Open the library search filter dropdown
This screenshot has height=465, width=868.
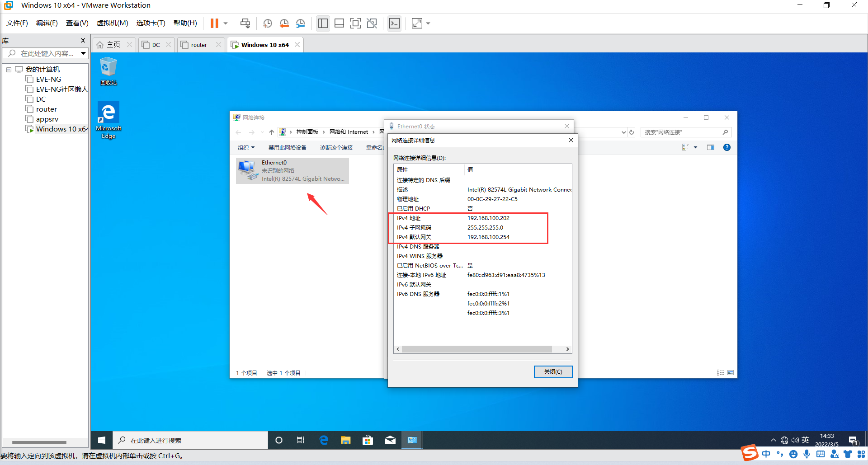point(84,53)
